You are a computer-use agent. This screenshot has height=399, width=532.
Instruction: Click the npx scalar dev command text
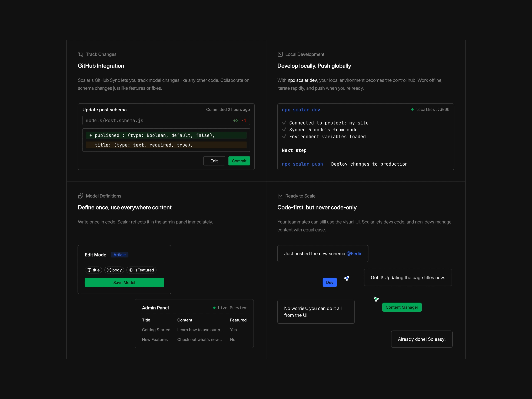[x=301, y=110]
